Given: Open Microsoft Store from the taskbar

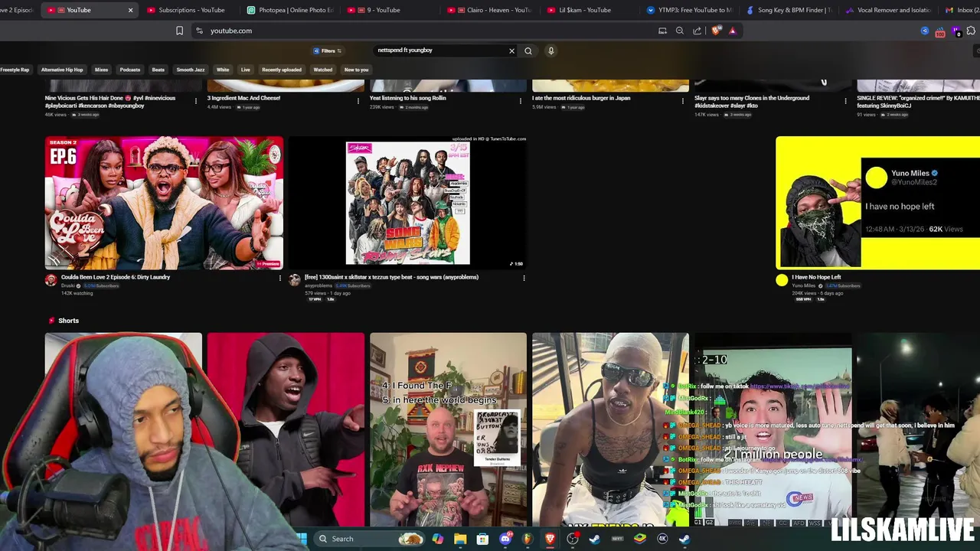Looking at the screenshot, I should 482,539.
